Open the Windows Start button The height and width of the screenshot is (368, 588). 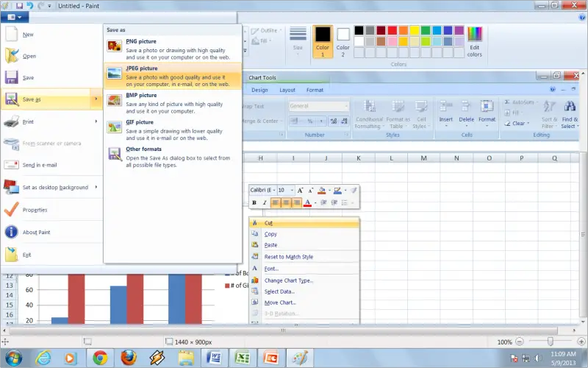13,358
